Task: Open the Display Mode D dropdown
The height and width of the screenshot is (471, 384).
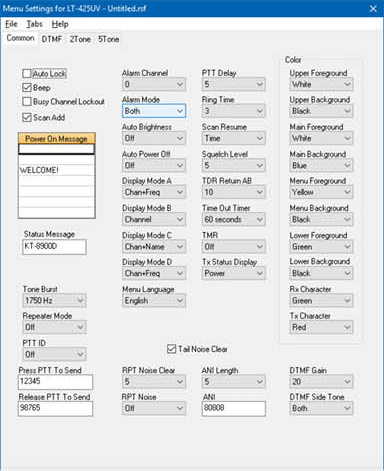Action: [x=154, y=273]
